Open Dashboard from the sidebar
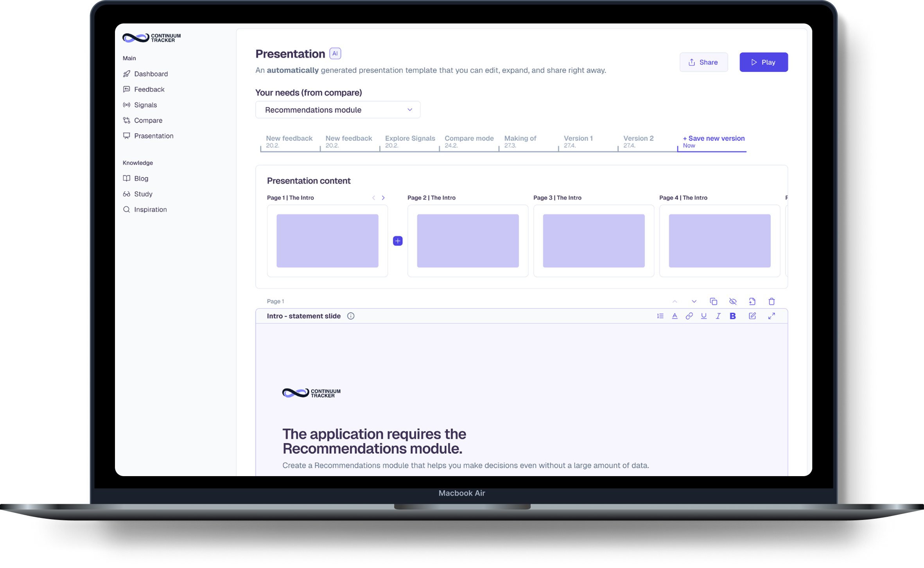This screenshot has height=568, width=924. pos(145,74)
